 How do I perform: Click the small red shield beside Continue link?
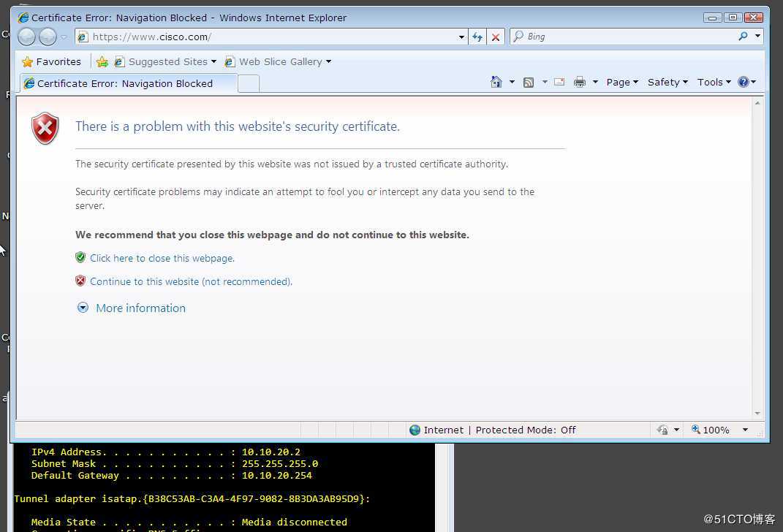point(80,281)
